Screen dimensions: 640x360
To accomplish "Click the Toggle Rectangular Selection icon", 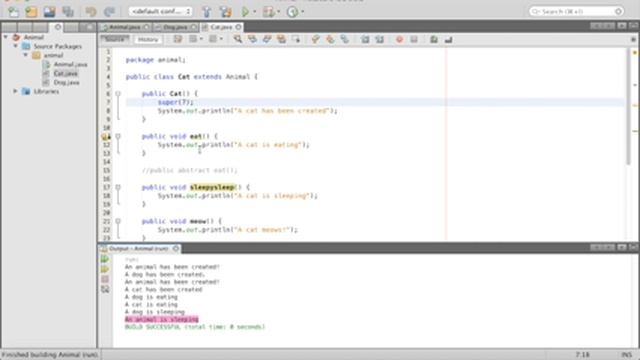I will click(296, 39).
